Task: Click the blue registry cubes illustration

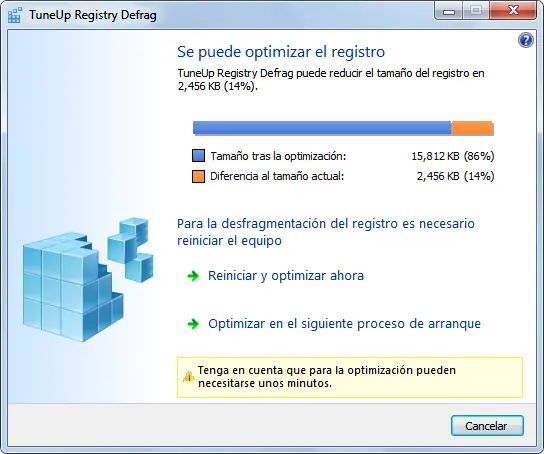Action: 88,279
